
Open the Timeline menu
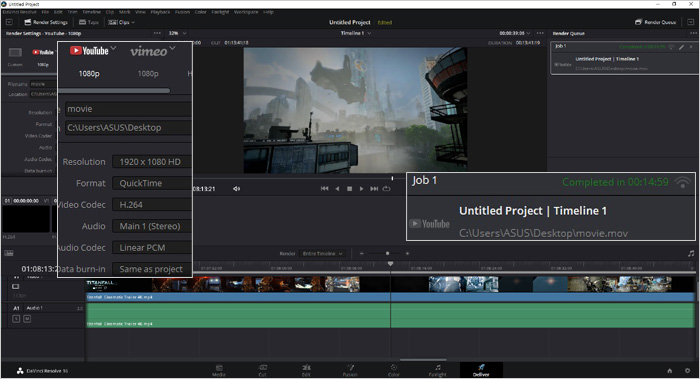(x=92, y=12)
